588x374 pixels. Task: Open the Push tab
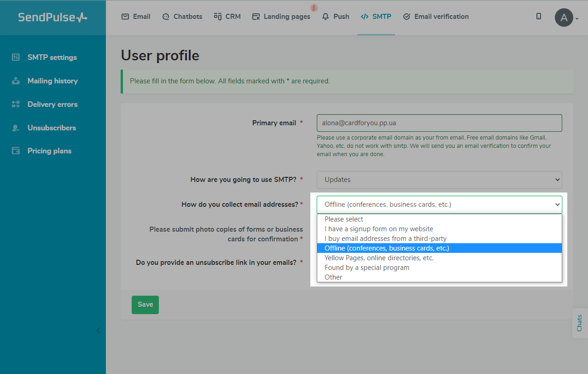pyautogui.click(x=336, y=17)
